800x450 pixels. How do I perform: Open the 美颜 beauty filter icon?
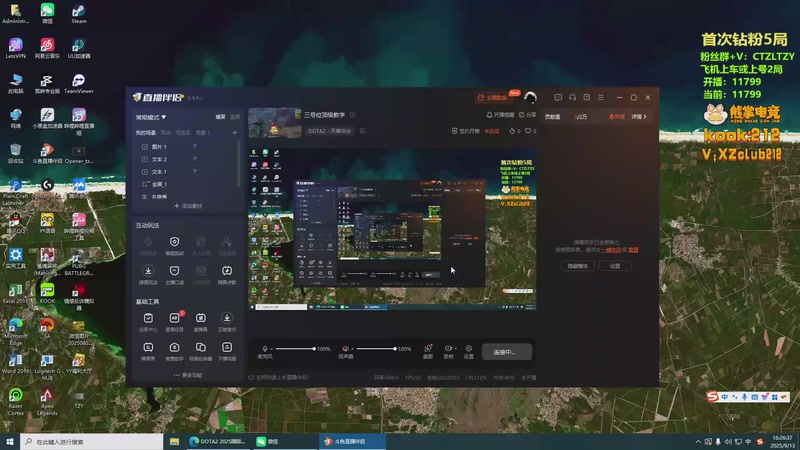(x=428, y=351)
